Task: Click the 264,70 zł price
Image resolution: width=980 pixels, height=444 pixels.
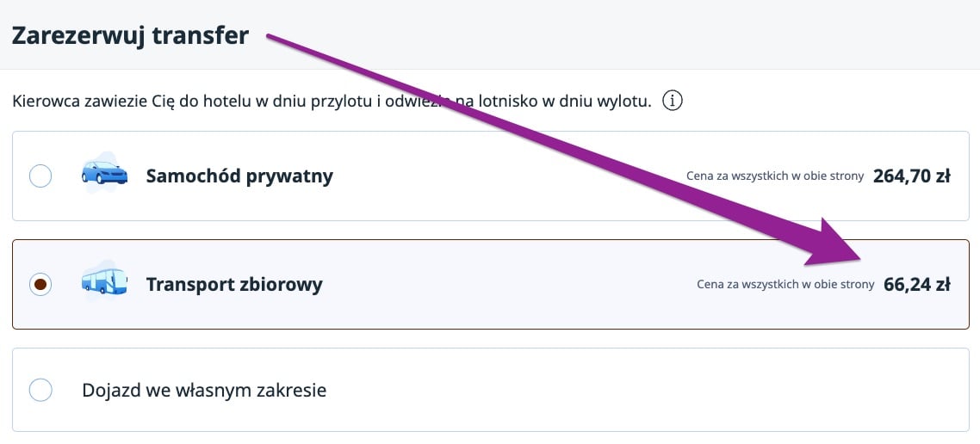Action: (x=911, y=176)
